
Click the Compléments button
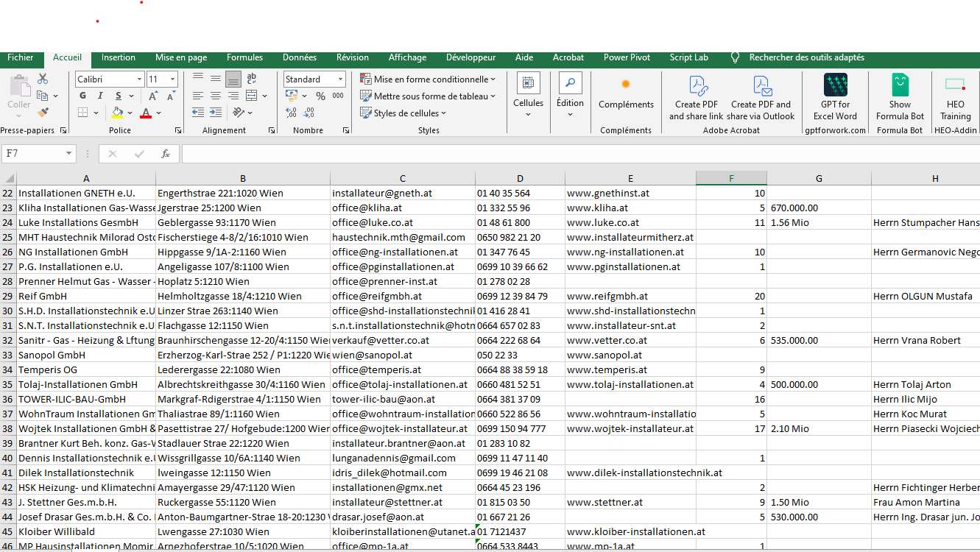coord(626,93)
